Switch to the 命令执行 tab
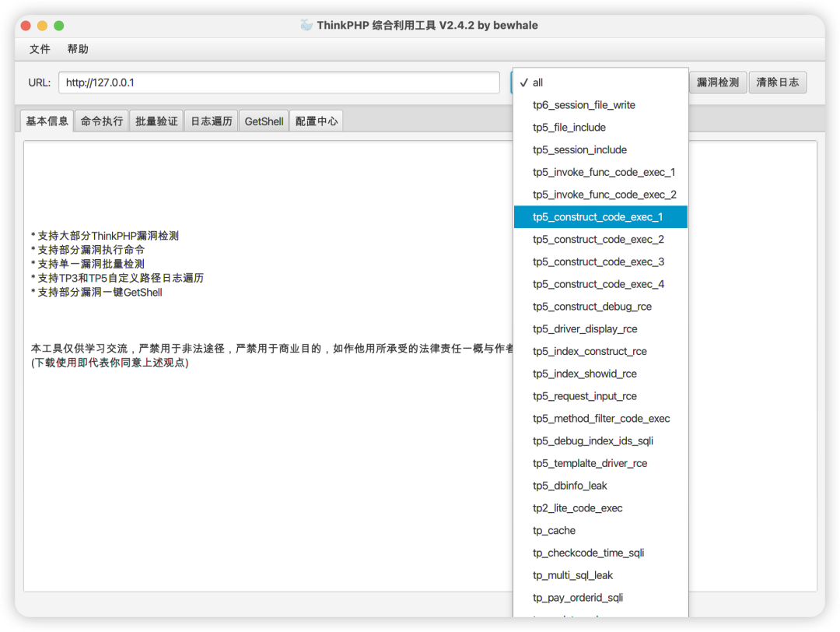This screenshot has width=840, height=632. (x=102, y=121)
